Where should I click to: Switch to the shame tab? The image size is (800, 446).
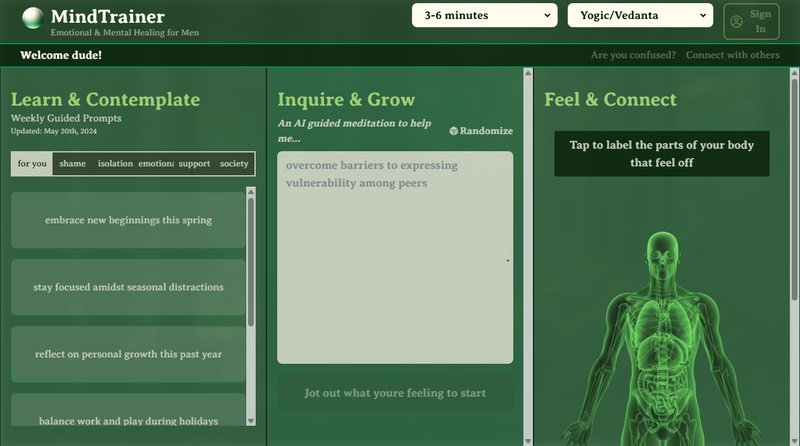coord(72,164)
